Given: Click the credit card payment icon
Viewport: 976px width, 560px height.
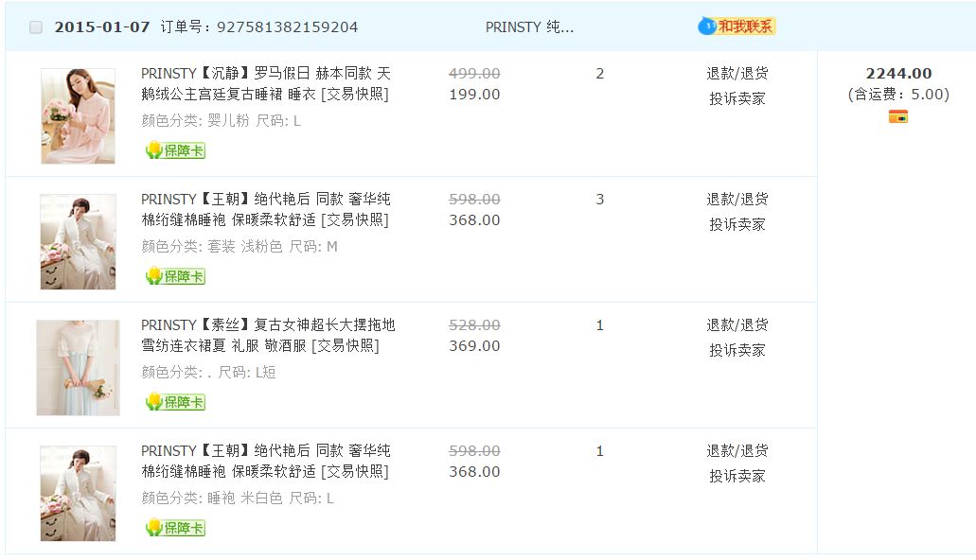Looking at the screenshot, I should pos(898,116).
